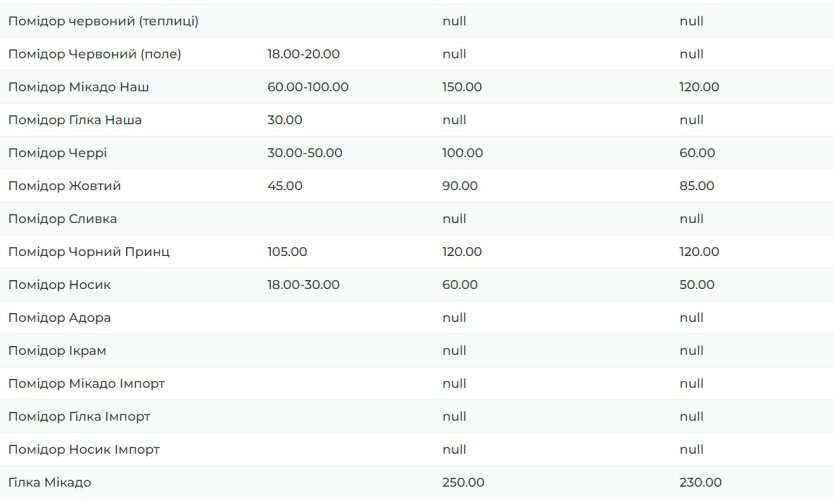Image resolution: width=834 pixels, height=500 pixels.
Task: Select the "Помідор Адора" product name
Action: point(59,318)
